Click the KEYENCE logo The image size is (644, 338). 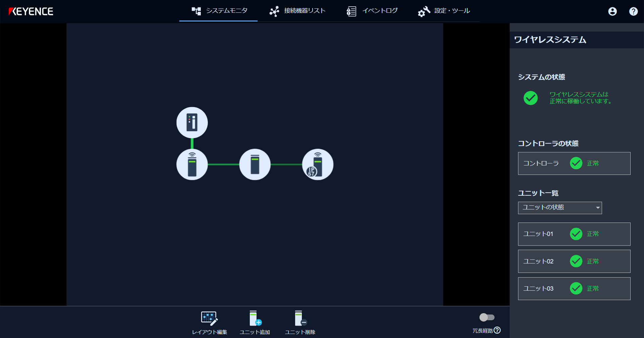point(31,11)
